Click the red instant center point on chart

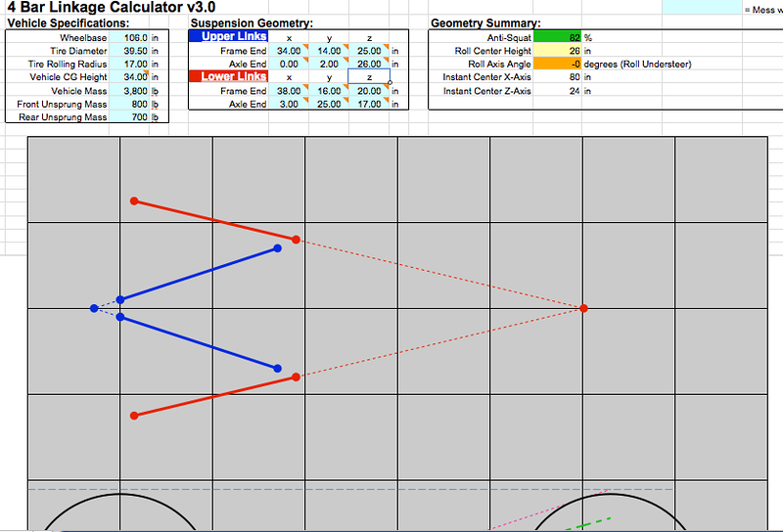584,308
